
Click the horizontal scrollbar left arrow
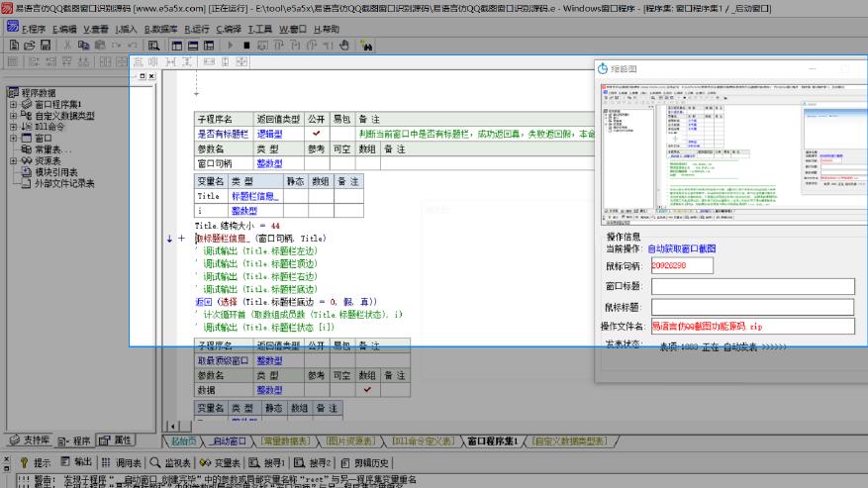point(173,426)
